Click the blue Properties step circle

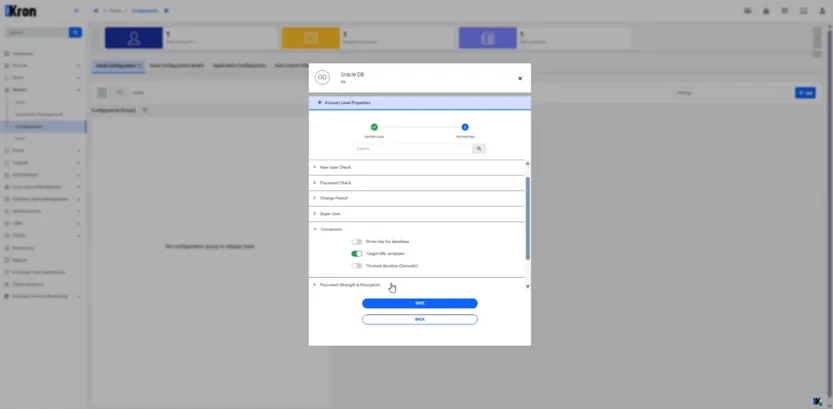(x=465, y=127)
